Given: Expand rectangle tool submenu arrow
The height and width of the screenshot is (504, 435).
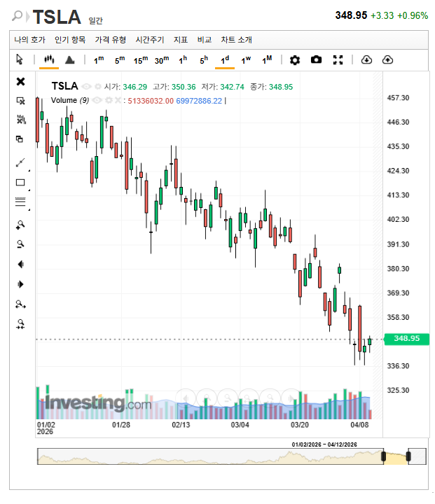Looking at the screenshot, I should [29, 190].
